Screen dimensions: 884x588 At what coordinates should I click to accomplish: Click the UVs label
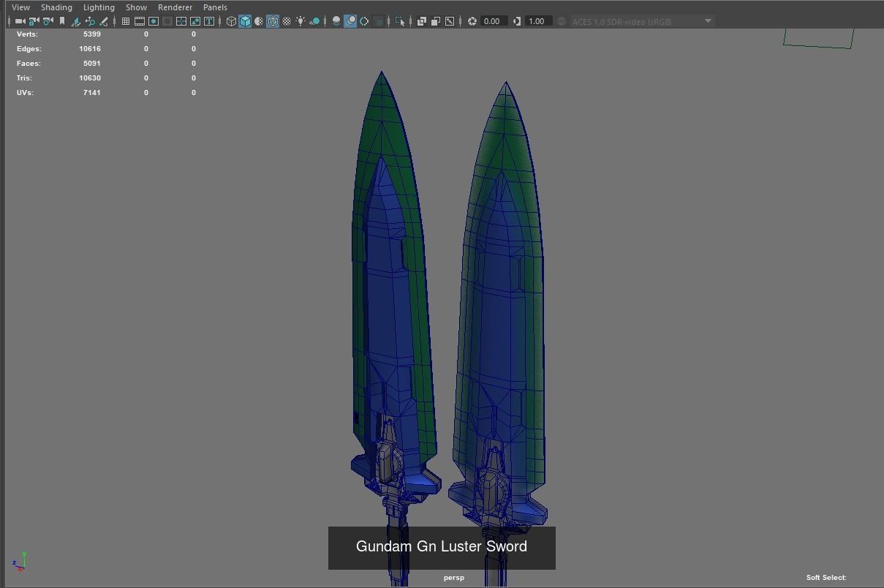(25, 92)
